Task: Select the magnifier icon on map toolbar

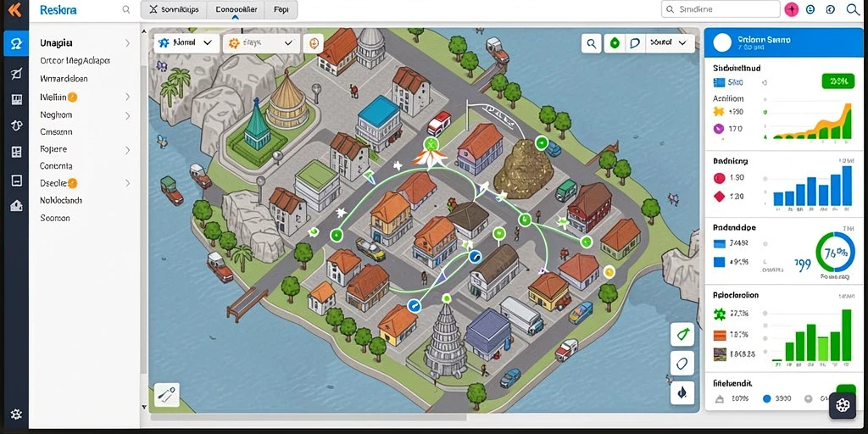Action: (592, 42)
